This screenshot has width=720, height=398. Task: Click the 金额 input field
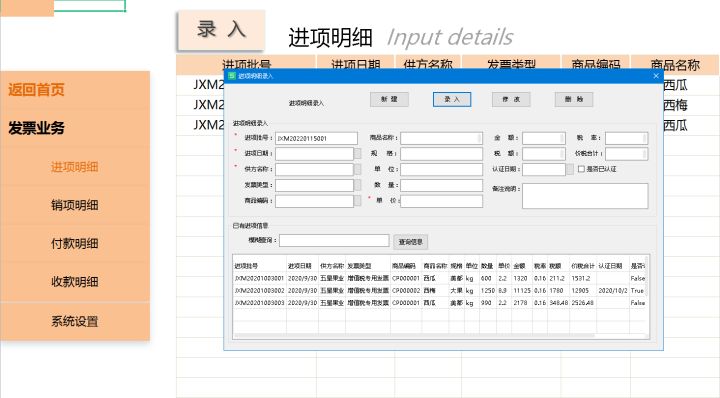point(544,138)
